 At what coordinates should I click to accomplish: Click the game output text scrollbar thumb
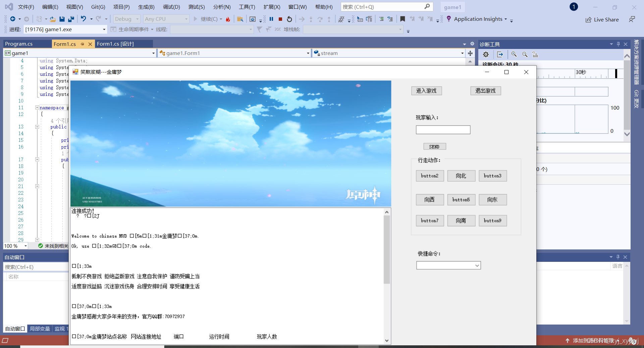coord(387,250)
